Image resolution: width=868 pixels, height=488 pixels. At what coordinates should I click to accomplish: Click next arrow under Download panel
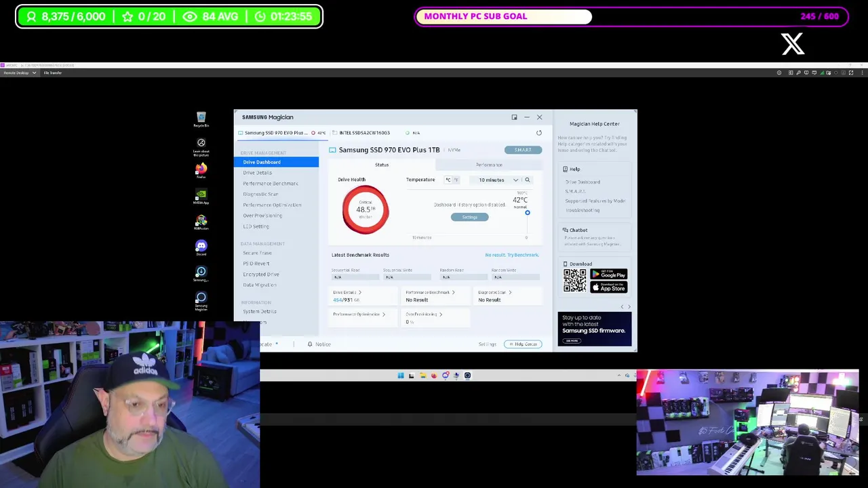[629, 307]
